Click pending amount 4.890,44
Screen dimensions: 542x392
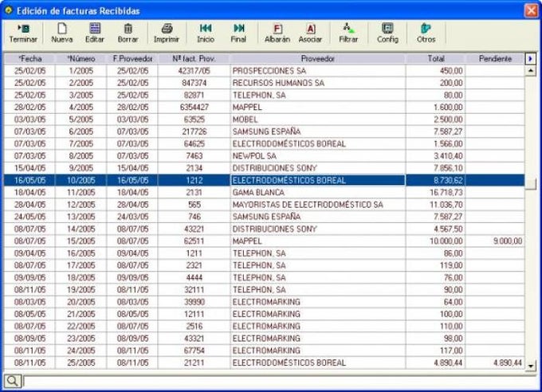(x=495, y=363)
